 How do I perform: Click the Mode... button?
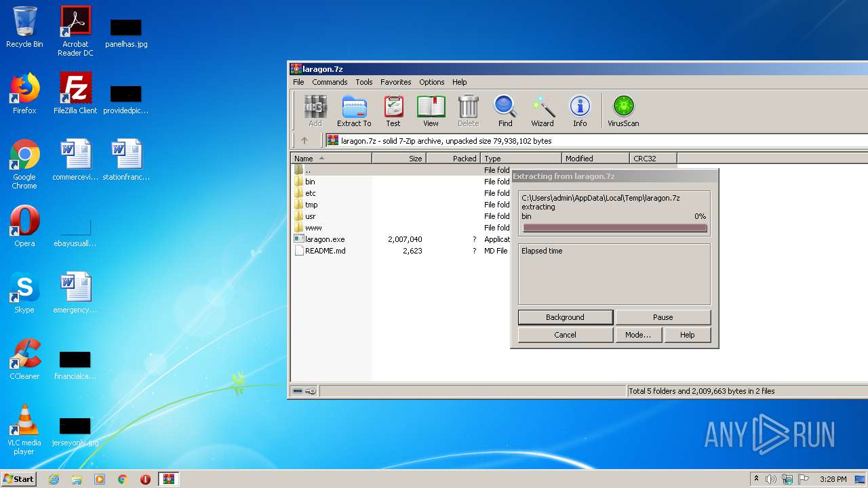(638, 335)
